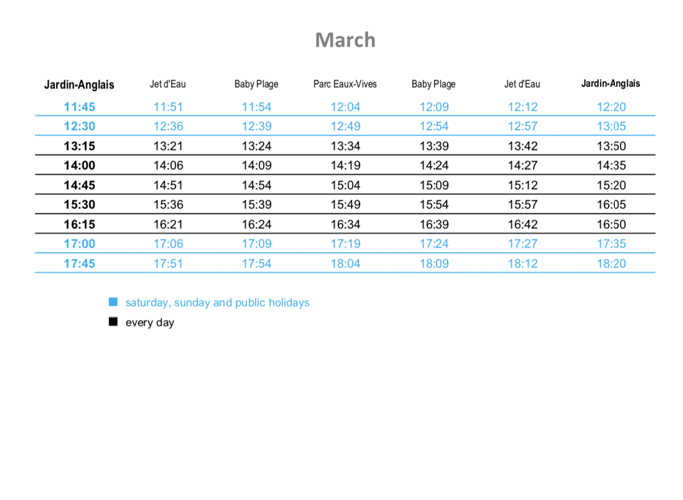Click the black every day legend square
The width and height of the screenshot is (683, 500).
coord(113,322)
